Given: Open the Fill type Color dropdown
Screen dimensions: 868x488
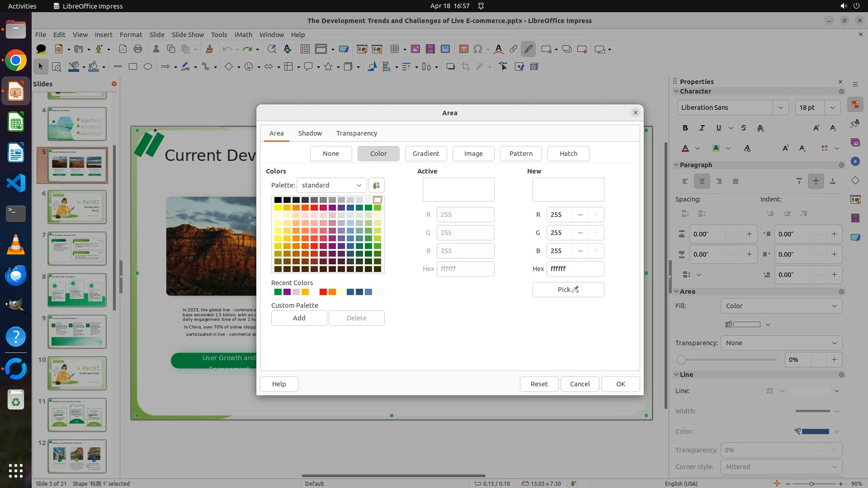Looking at the screenshot, I should 781,306.
